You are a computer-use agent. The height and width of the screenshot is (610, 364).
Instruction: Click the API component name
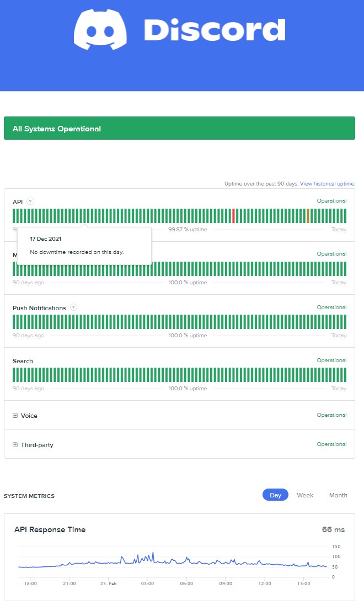coord(18,202)
